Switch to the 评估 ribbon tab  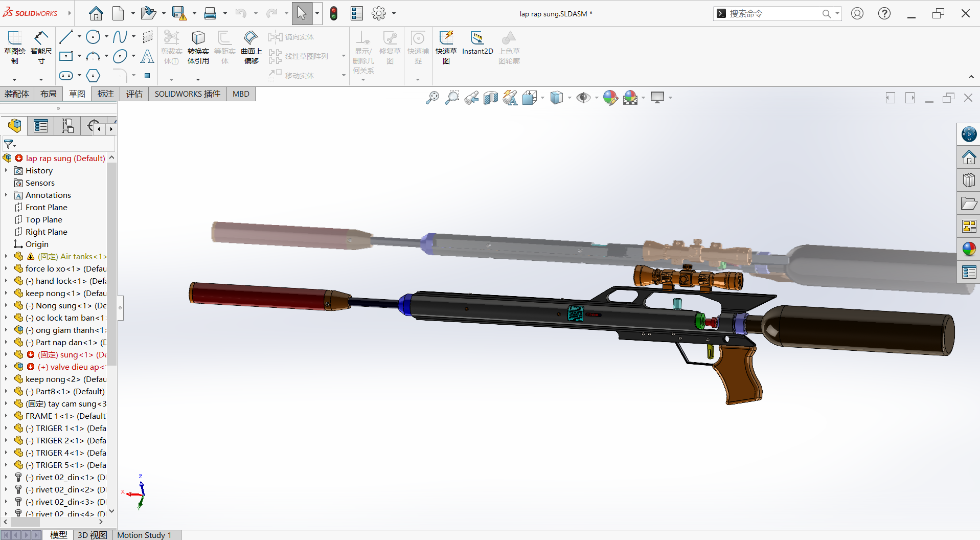134,94
